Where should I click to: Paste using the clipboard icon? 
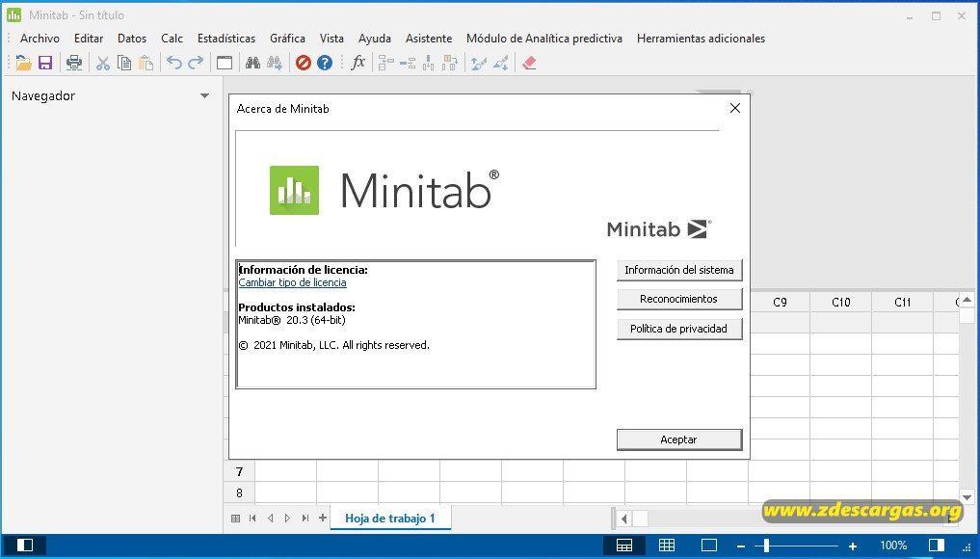[146, 63]
